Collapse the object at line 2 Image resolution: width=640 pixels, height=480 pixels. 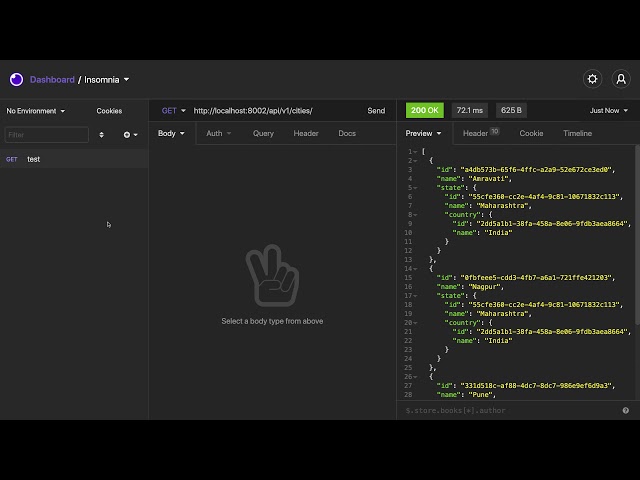pyautogui.click(x=415, y=161)
